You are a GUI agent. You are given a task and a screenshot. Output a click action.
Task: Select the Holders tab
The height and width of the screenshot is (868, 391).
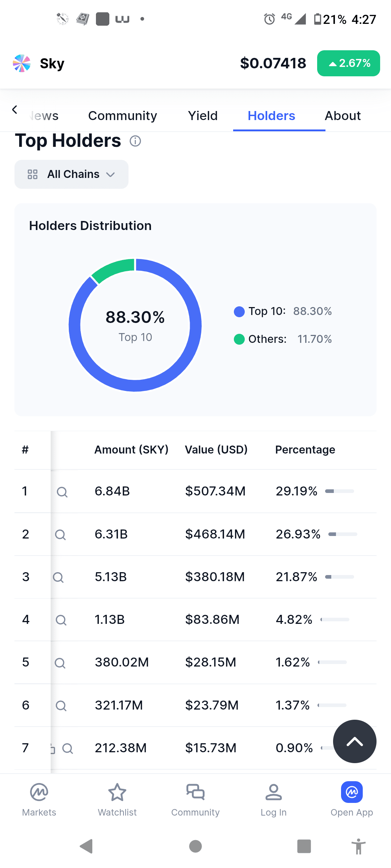(x=272, y=116)
